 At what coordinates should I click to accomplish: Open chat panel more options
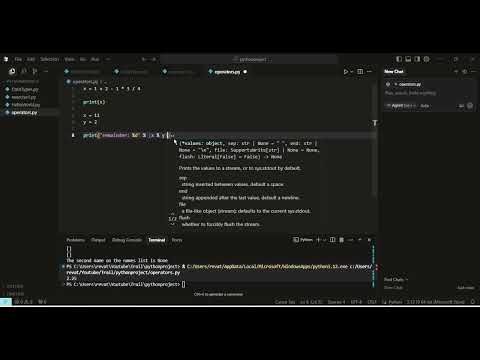pos(473,71)
